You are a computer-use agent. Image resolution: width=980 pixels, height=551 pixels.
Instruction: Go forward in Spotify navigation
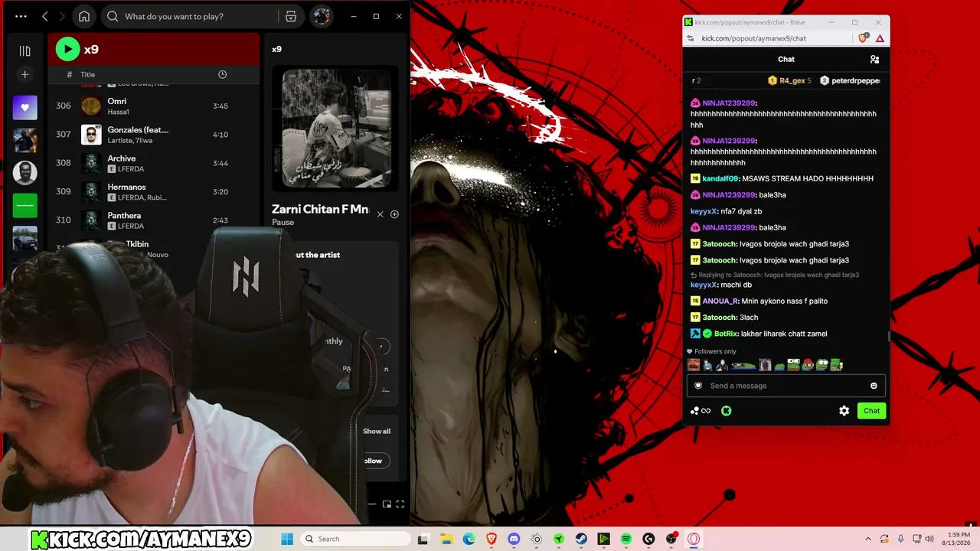(x=63, y=16)
